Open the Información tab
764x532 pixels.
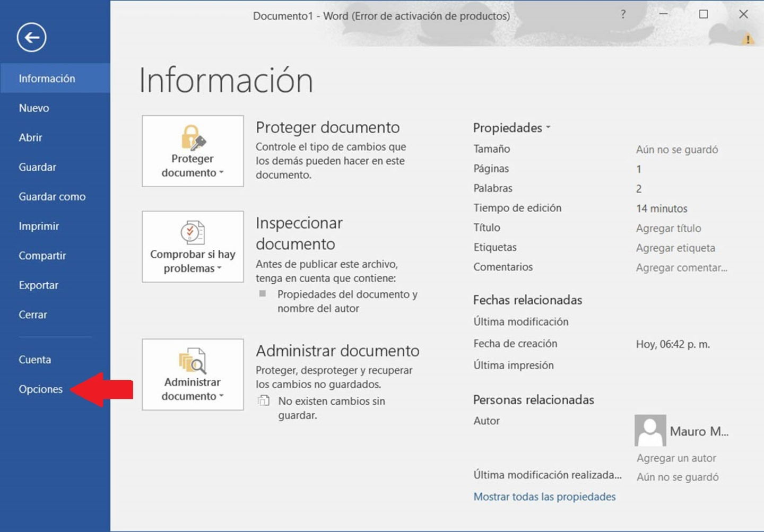tap(55, 79)
